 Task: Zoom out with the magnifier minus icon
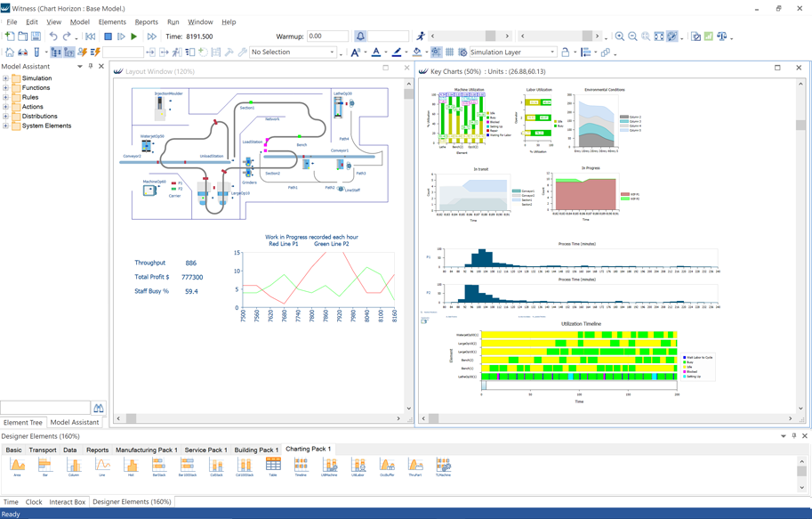[x=632, y=36]
